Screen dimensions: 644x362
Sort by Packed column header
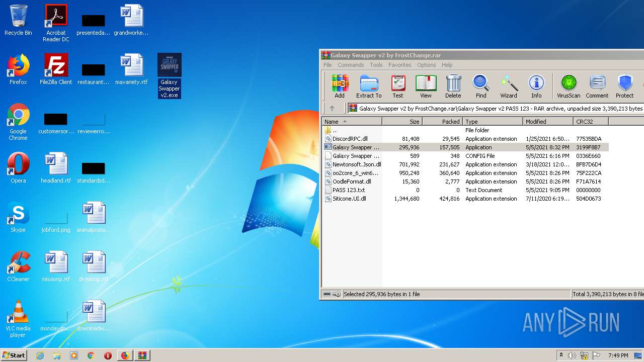coord(442,121)
